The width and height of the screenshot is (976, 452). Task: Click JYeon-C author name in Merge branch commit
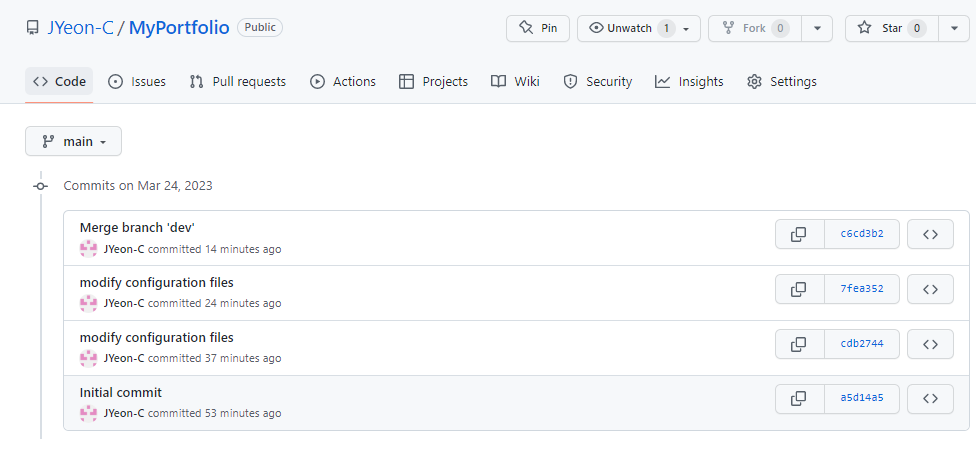[124, 249]
